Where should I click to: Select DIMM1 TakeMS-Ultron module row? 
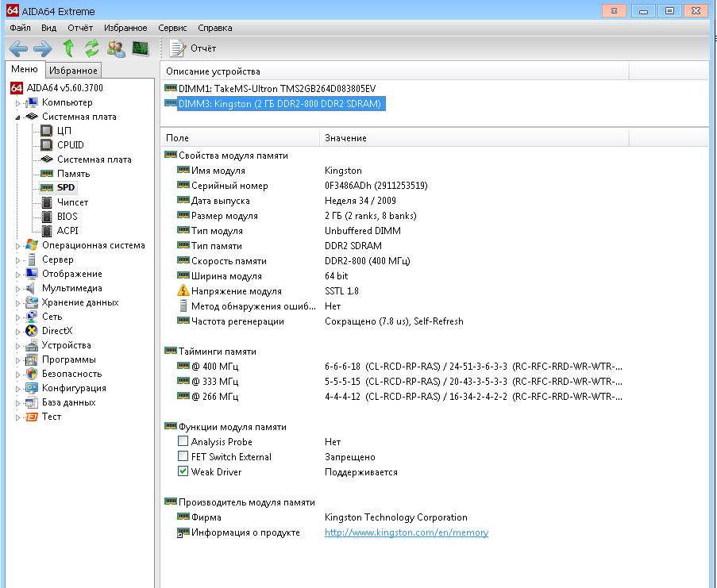[x=277, y=89]
